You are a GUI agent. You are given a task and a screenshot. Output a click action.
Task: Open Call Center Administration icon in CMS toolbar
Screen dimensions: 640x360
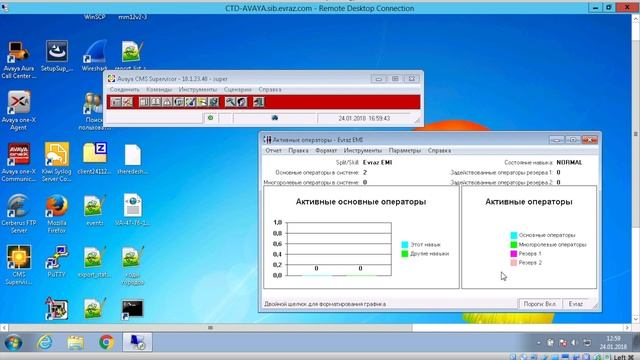190,102
